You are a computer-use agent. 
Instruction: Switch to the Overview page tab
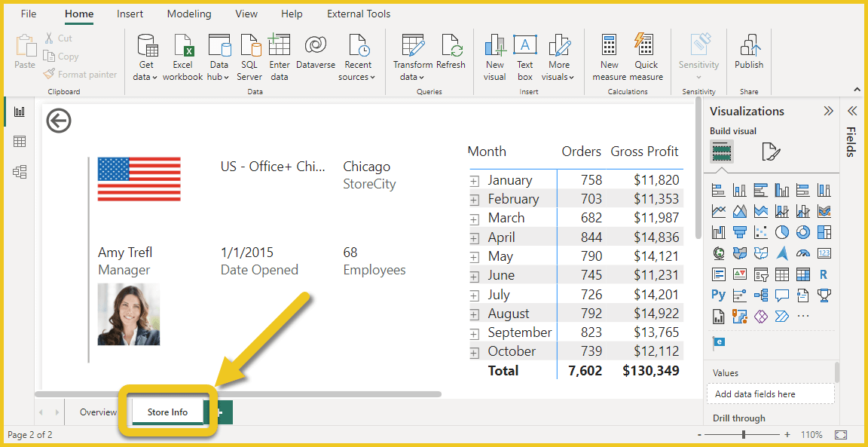coord(98,412)
